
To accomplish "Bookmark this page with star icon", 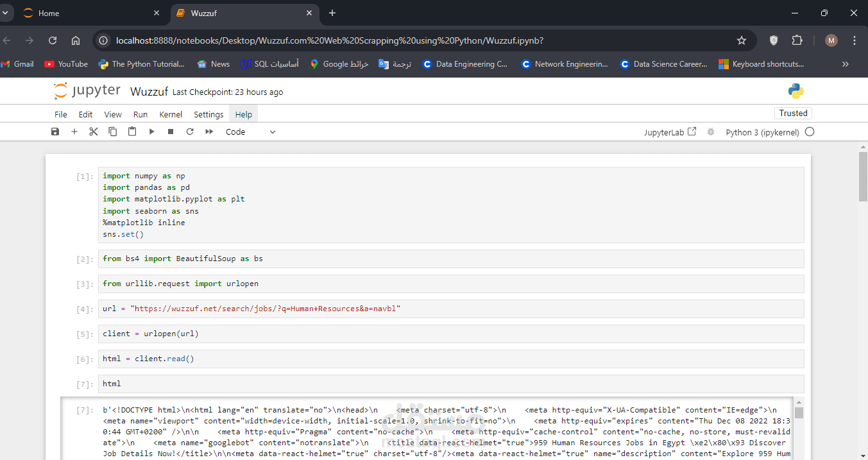I will (x=742, y=40).
